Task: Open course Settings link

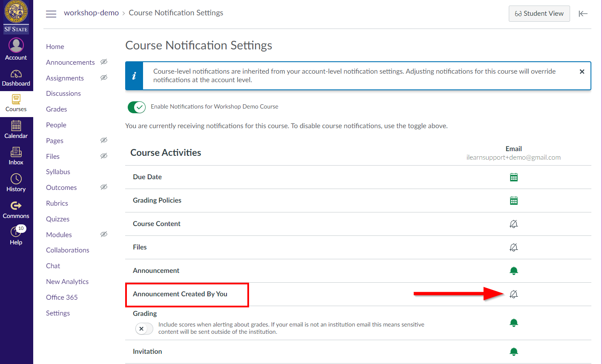Action: coord(58,313)
